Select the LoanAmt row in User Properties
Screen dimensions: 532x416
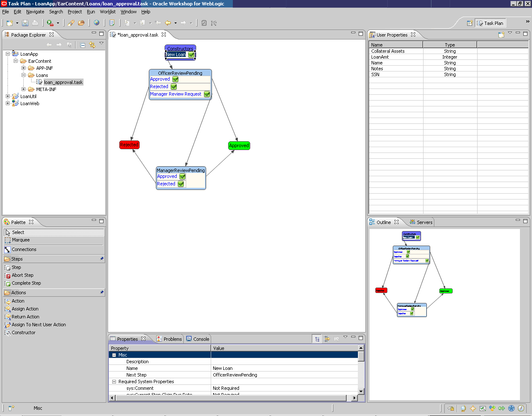click(449, 57)
